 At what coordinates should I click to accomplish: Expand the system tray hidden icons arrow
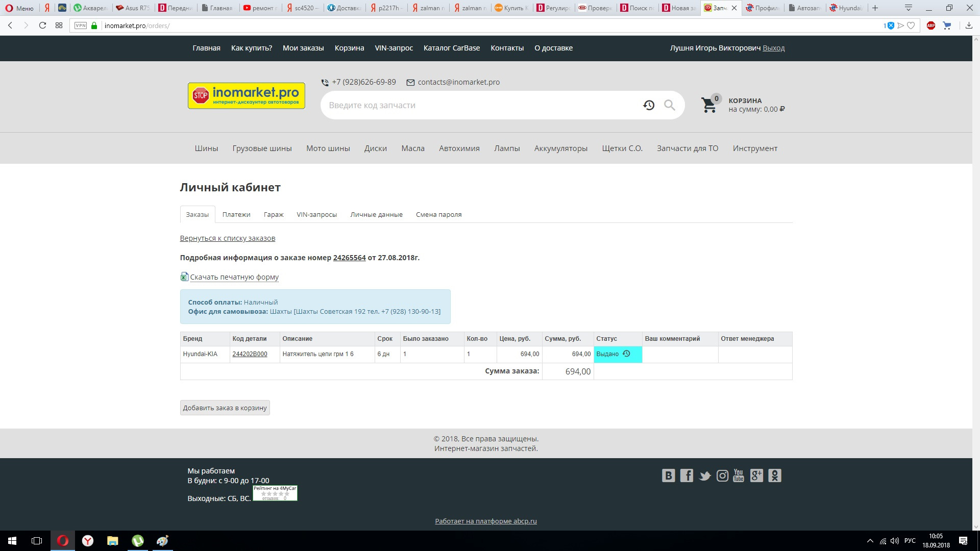(x=870, y=541)
